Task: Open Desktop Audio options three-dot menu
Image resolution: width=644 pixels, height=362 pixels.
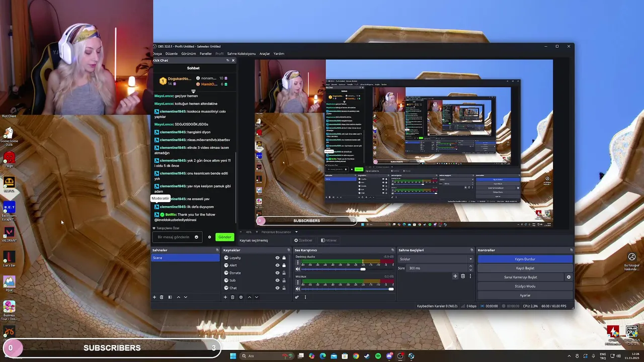Action: click(x=298, y=262)
